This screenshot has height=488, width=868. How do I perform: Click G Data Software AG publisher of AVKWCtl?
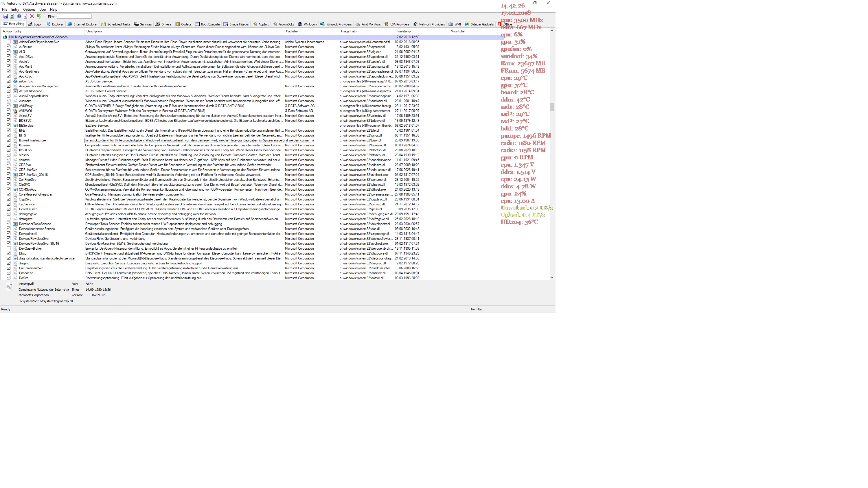pyautogui.click(x=299, y=111)
